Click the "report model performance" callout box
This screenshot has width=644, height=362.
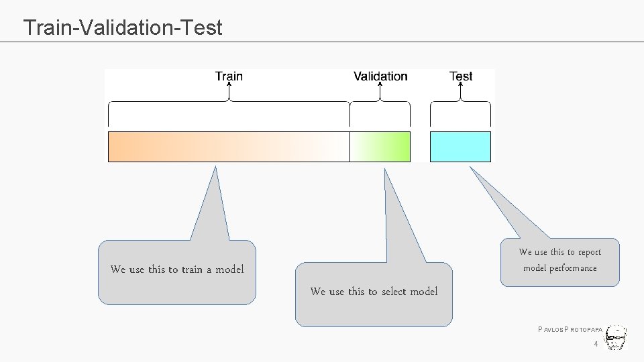coord(559,261)
